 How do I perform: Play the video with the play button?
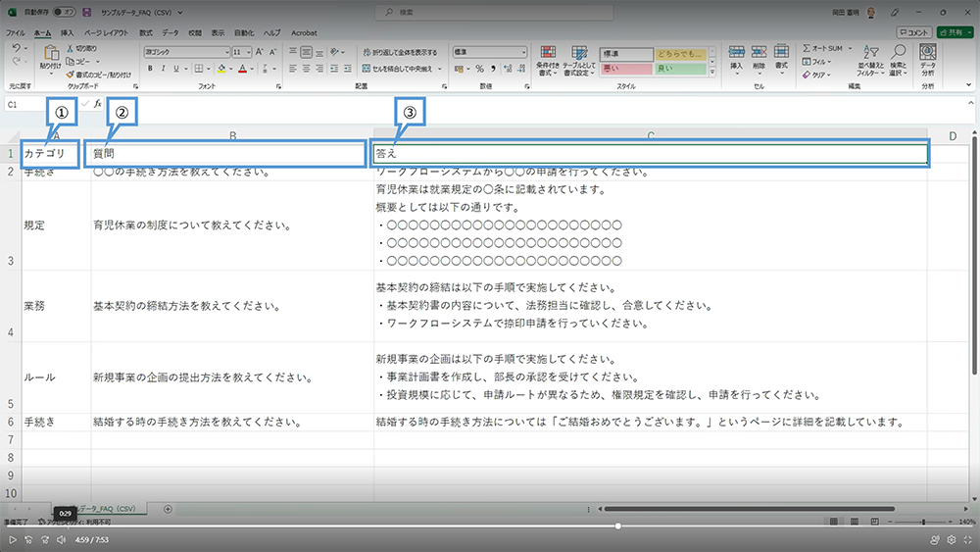point(12,539)
